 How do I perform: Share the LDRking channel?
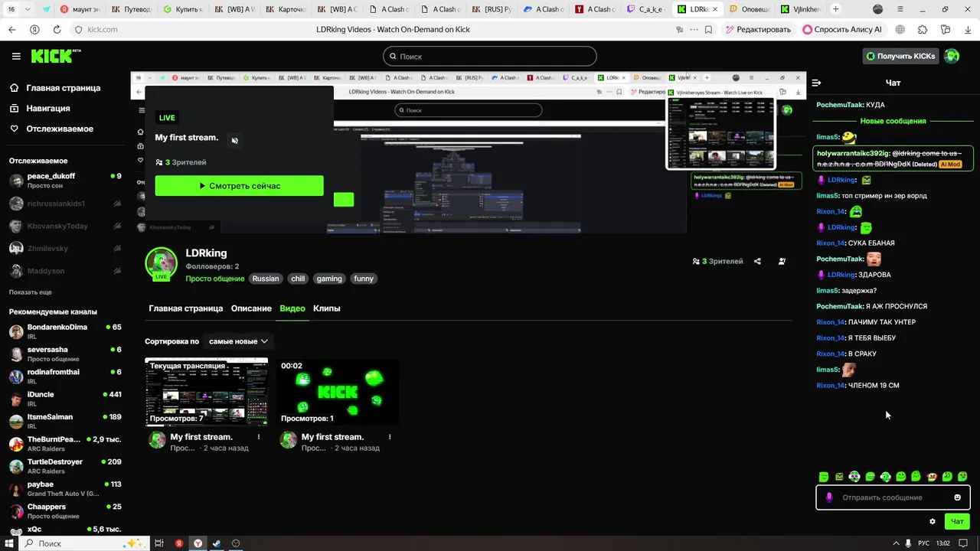757,261
